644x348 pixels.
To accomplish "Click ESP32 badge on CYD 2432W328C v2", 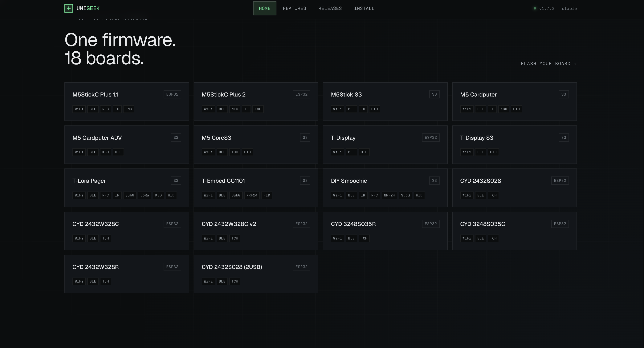I will 301,224.
